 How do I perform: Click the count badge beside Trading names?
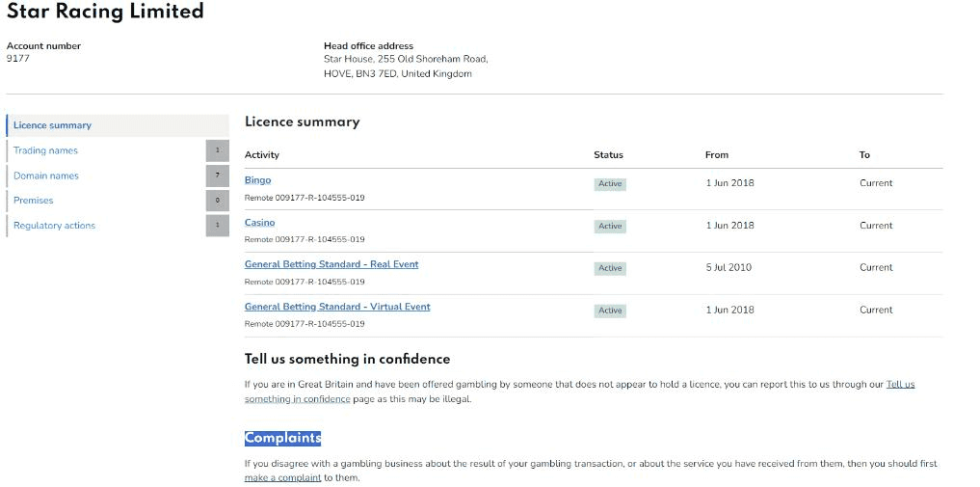click(x=217, y=150)
